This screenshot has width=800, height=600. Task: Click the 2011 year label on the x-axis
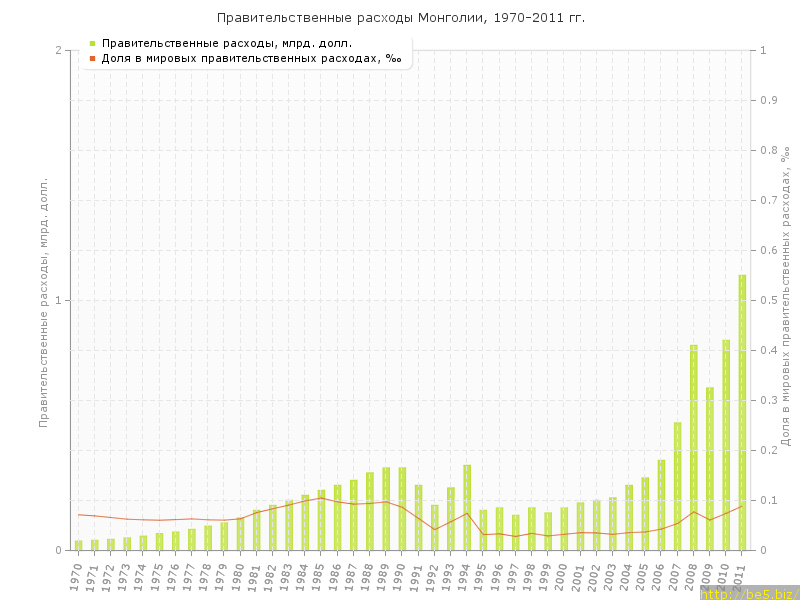pyautogui.click(x=740, y=575)
